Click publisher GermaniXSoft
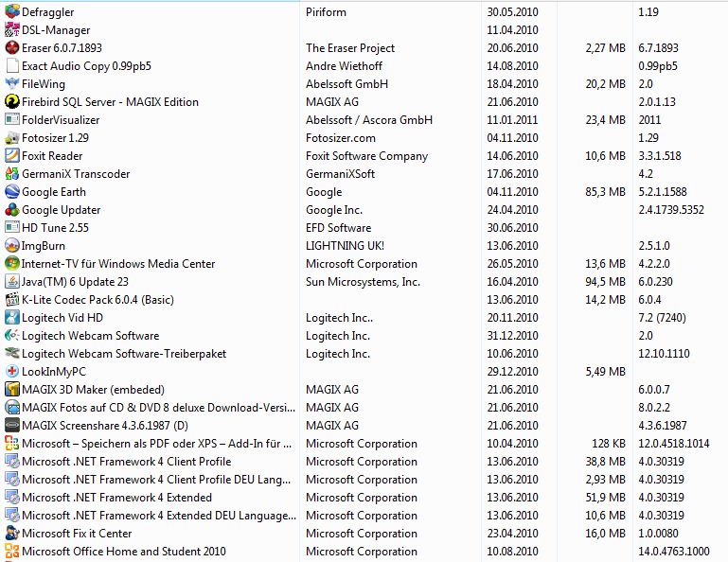728x562 pixels. (x=340, y=174)
